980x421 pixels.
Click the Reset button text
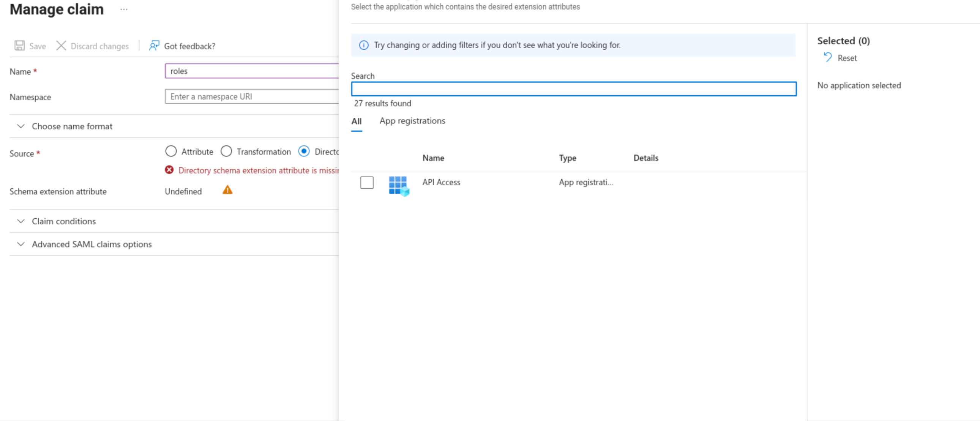pyautogui.click(x=847, y=58)
